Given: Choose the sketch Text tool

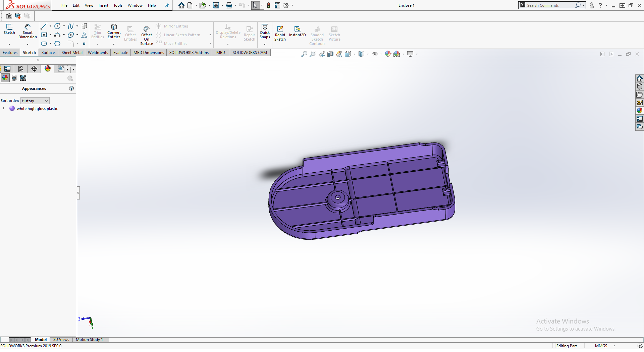Looking at the screenshot, I should [x=84, y=35].
